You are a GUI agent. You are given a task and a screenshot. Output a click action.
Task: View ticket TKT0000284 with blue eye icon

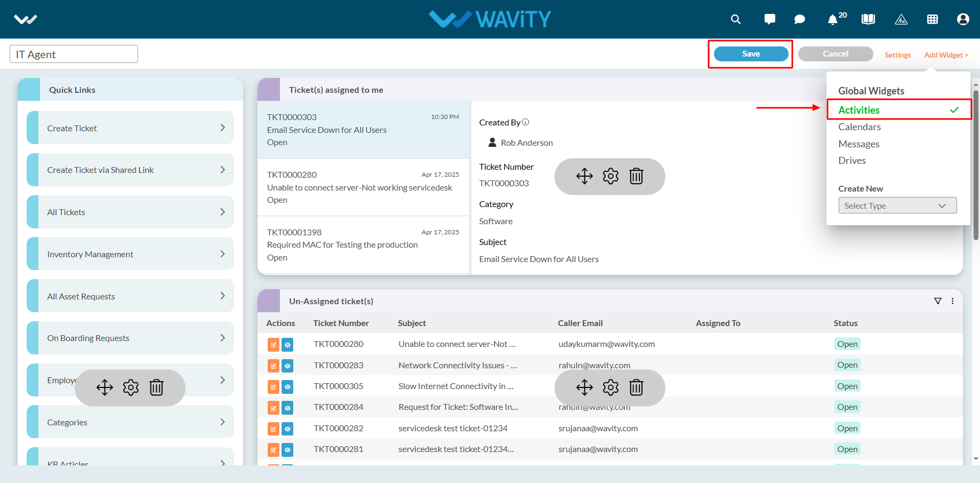tap(287, 408)
